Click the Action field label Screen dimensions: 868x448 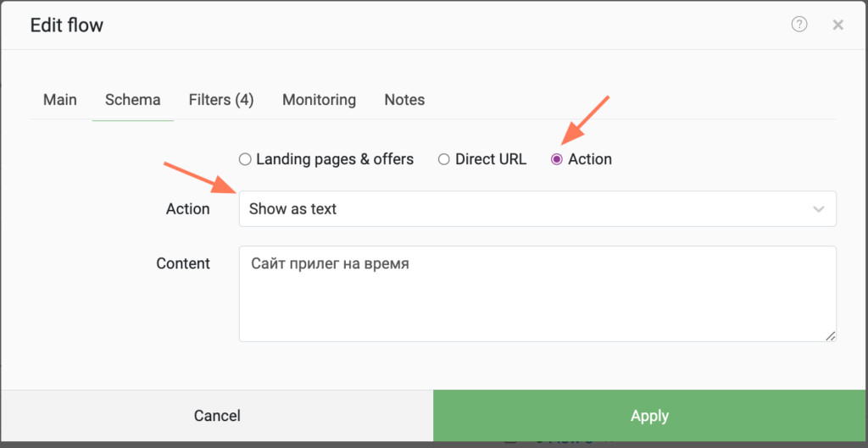pyautogui.click(x=187, y=209)
